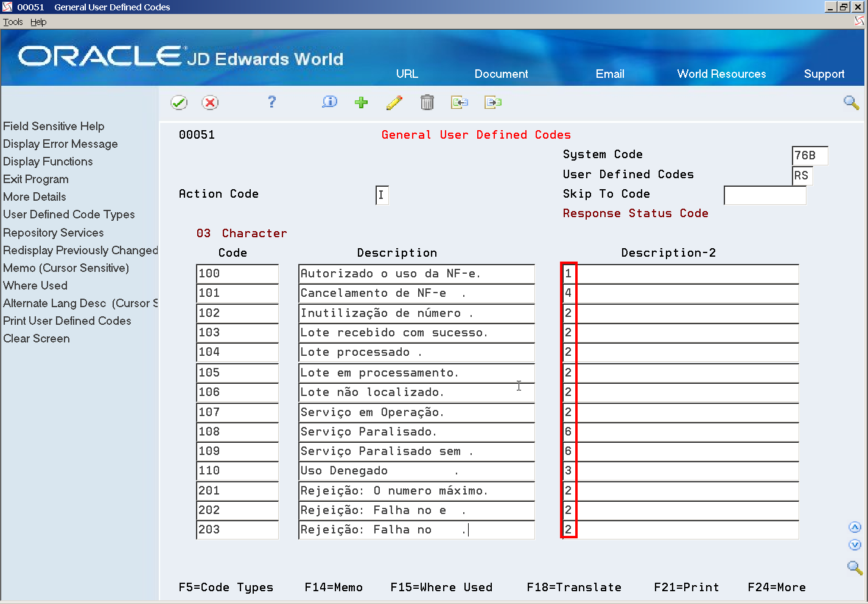
Task: Click the F21=Print function key
Action: (687, 588)
